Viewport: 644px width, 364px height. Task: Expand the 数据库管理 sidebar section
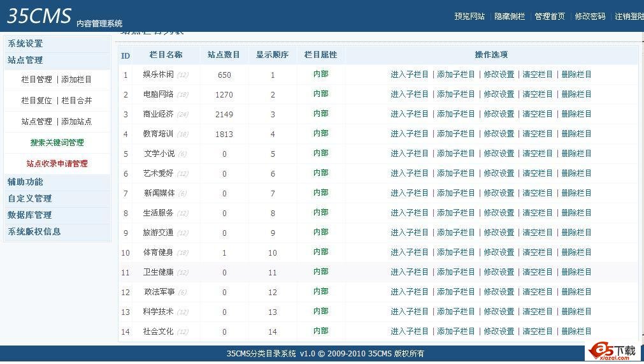(x=29, y=215)
